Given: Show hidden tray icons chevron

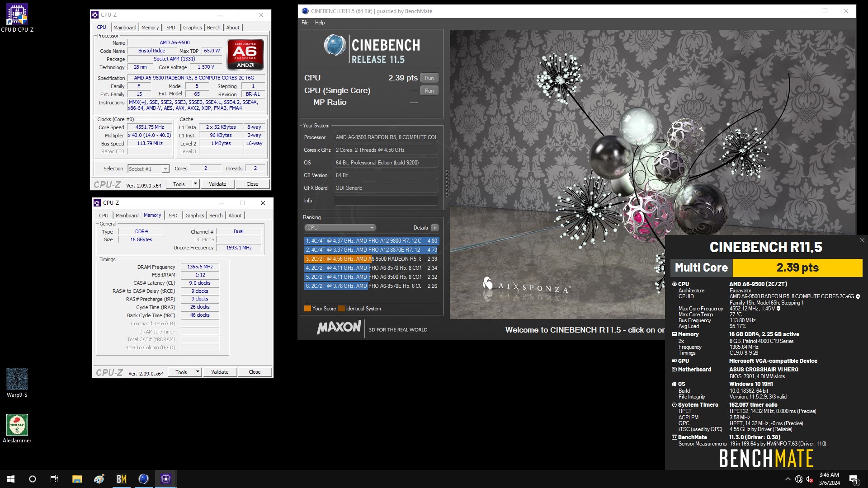Looking at the screenshot, I should [x=788, y=479].
